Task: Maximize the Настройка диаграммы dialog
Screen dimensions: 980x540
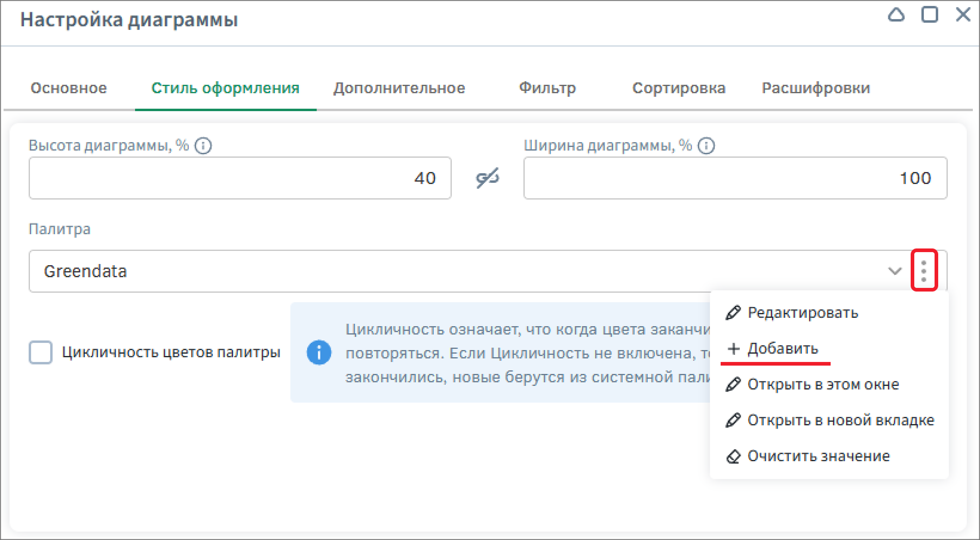Action: coord(930,15)
